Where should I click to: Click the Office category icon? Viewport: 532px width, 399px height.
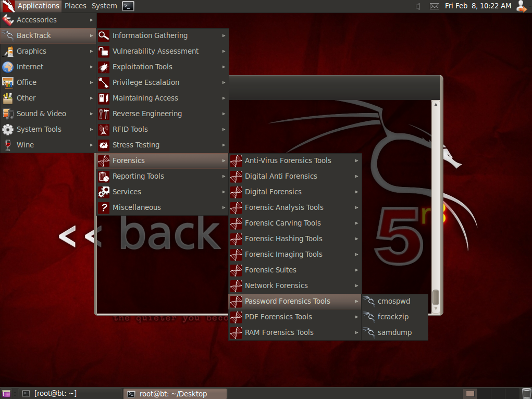tap(8, 82)
